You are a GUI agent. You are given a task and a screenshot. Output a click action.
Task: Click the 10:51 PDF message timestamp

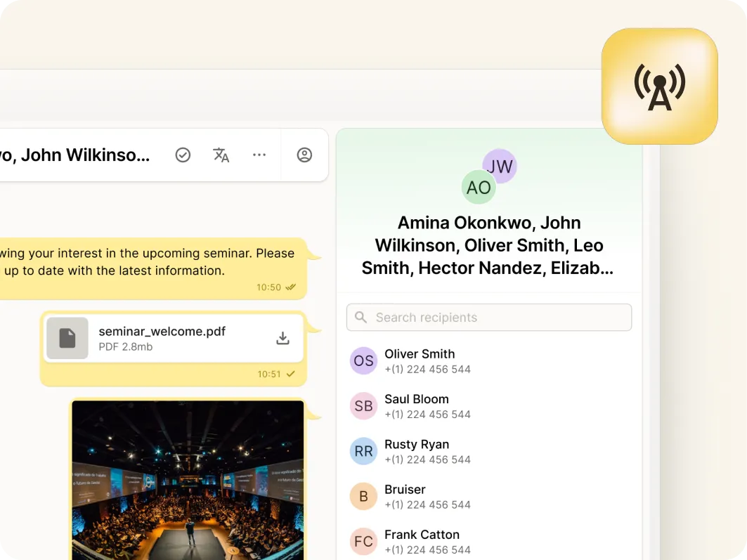269,375
